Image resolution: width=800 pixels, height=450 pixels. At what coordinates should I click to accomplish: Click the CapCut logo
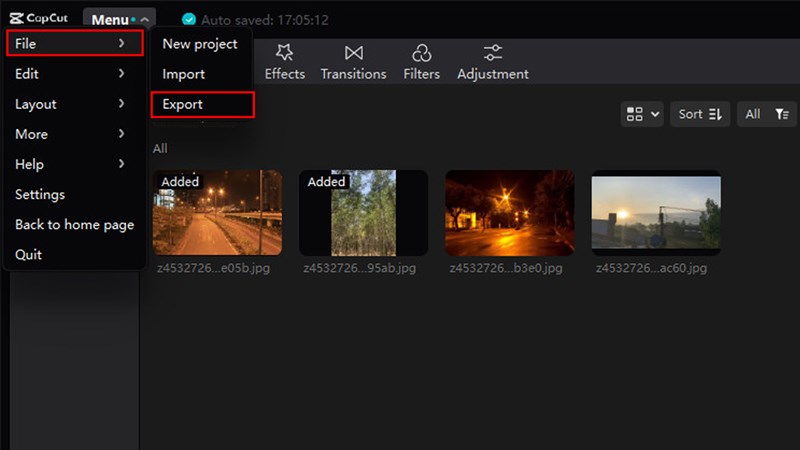click(41, 19)
